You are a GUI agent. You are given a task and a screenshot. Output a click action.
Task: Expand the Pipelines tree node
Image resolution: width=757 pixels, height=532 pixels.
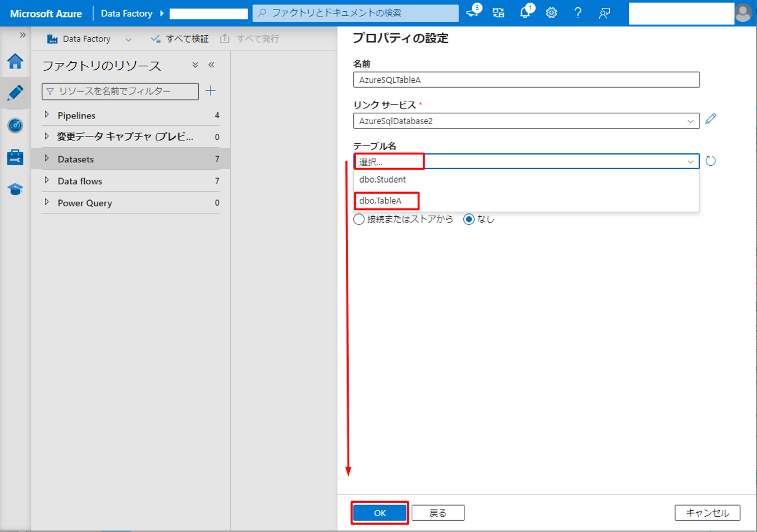pyautogui.click(x=47, y=115)
